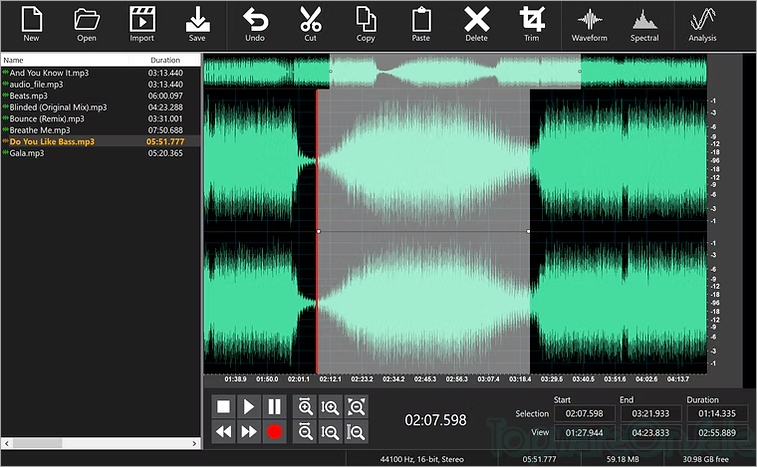
Task: Click the Open folder icon
Action: point(86,24)
